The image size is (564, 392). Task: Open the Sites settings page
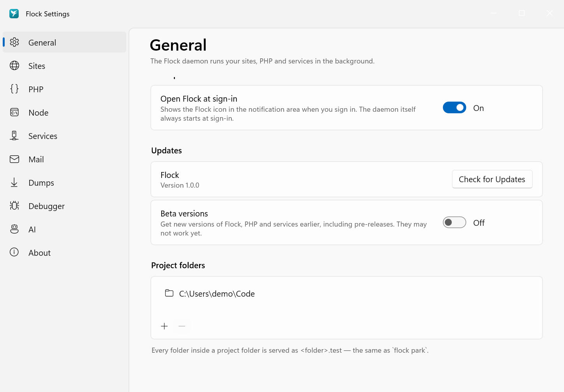tap(65, 66)
